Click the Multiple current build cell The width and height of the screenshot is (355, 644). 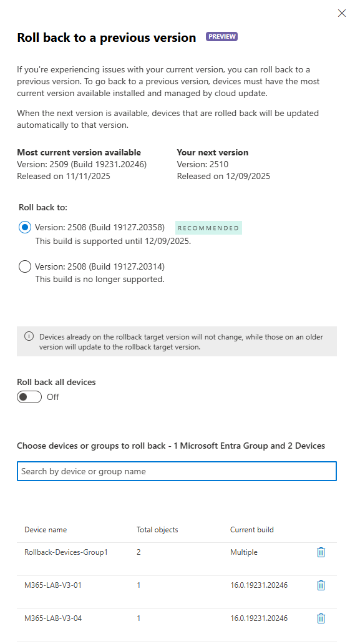[244, 552]
